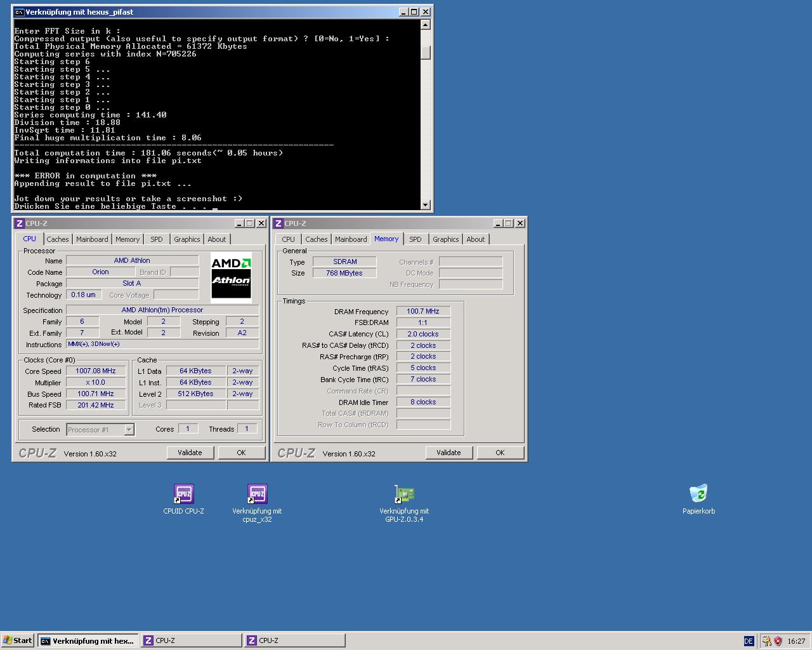Click the clock showing 16:27
This screenshot has width=812, height=650.
coord(796,641)
